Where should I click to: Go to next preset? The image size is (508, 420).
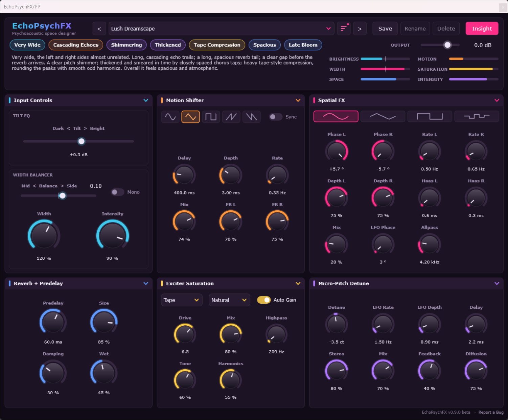click(x=360, y=29)
